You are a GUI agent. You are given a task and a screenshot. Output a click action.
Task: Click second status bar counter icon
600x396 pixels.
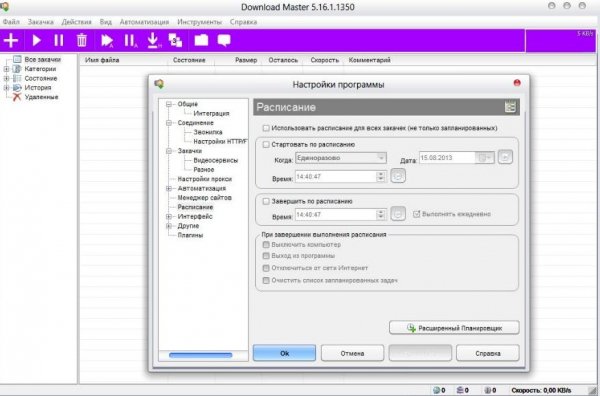pos(460,390)
